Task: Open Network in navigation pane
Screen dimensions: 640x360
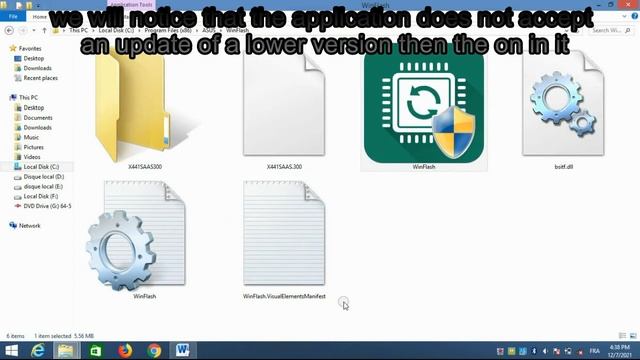Action: [29, 226]
